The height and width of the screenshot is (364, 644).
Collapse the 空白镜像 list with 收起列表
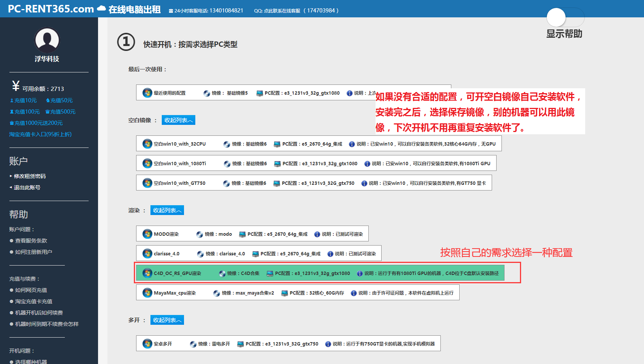coord(178,120)
